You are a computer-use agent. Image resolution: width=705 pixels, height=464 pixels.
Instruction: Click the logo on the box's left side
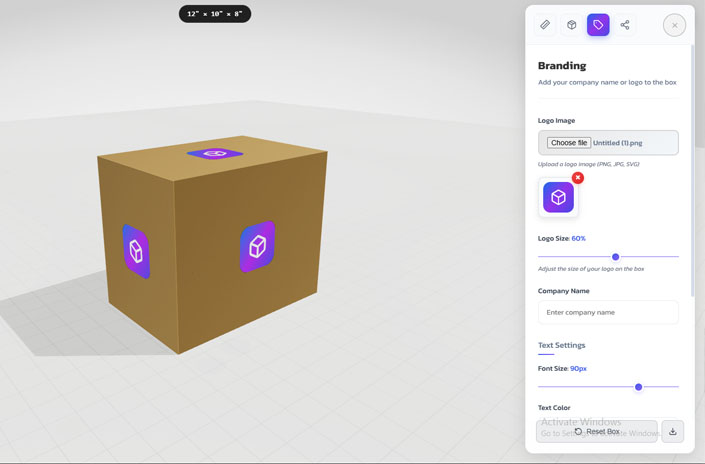[x=135, y=251]
